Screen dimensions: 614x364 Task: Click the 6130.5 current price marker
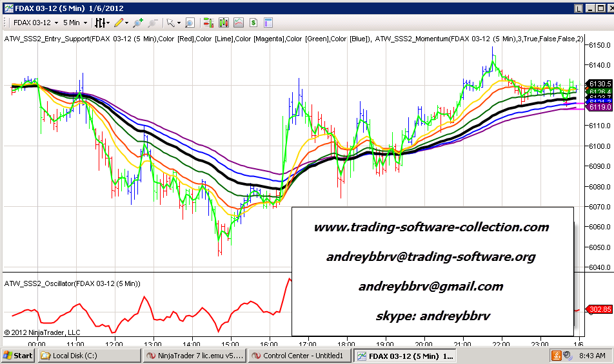tap(599, 84)
